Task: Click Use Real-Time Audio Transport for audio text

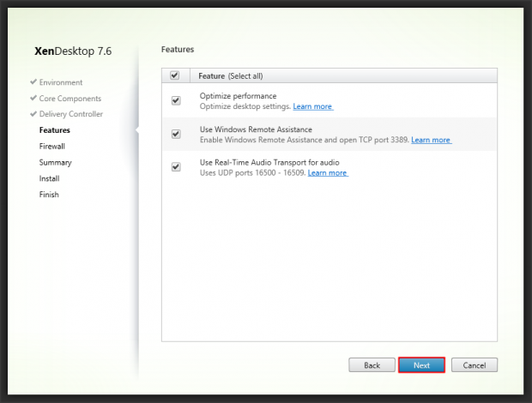Action: [269, 162]
